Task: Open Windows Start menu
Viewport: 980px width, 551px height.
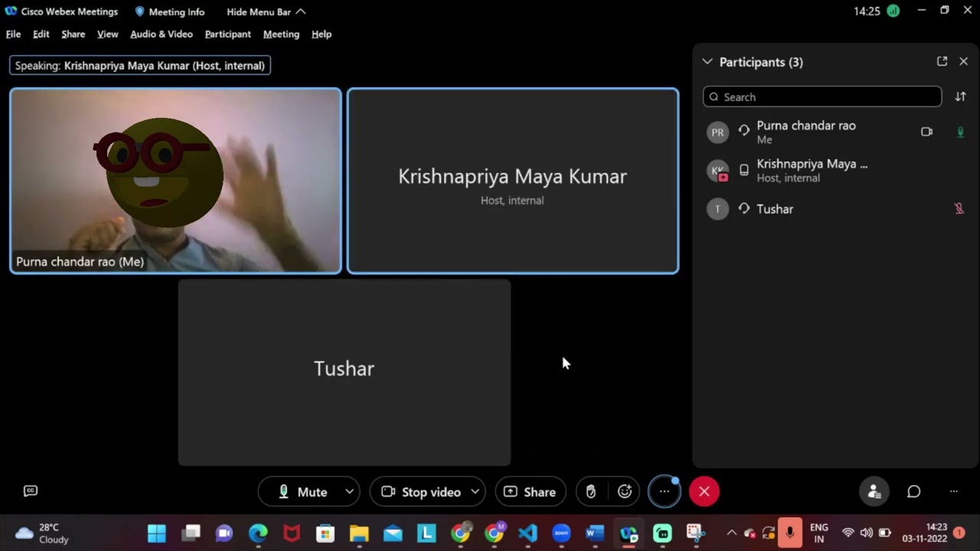Action: click(x=157, y=533)
